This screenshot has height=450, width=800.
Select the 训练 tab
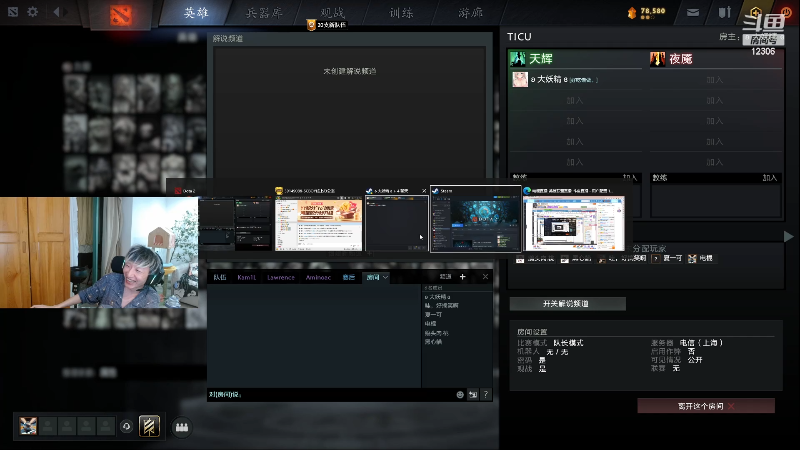pyautogui.click(x=401, y=13)
